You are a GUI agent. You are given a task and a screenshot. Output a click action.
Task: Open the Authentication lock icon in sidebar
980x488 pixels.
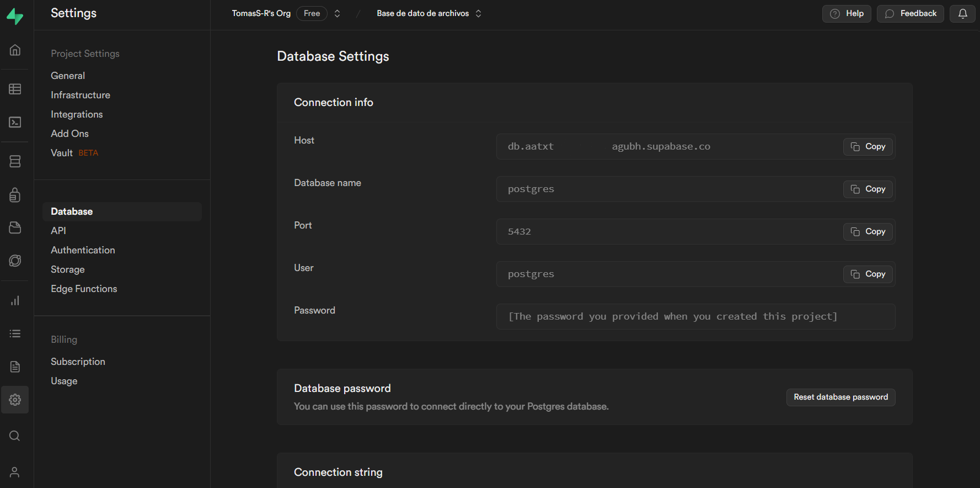[15, 195]
